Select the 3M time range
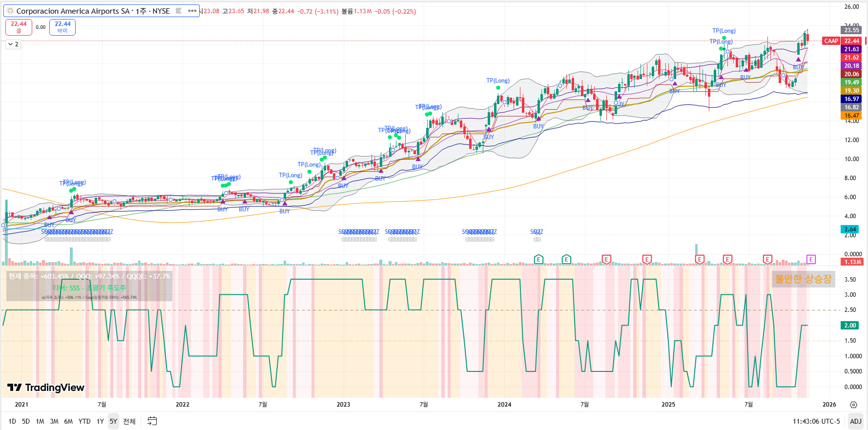Image resolution: width=868 pixels, height=430 pixels. pyautogui.click(x=54, y=421)
